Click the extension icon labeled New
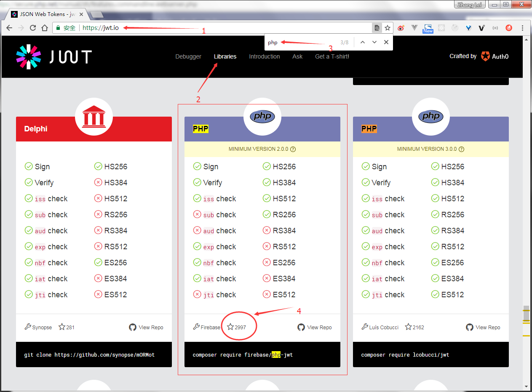Image resolution: width=532 pixels, height=392 pixels. [428, 28]
